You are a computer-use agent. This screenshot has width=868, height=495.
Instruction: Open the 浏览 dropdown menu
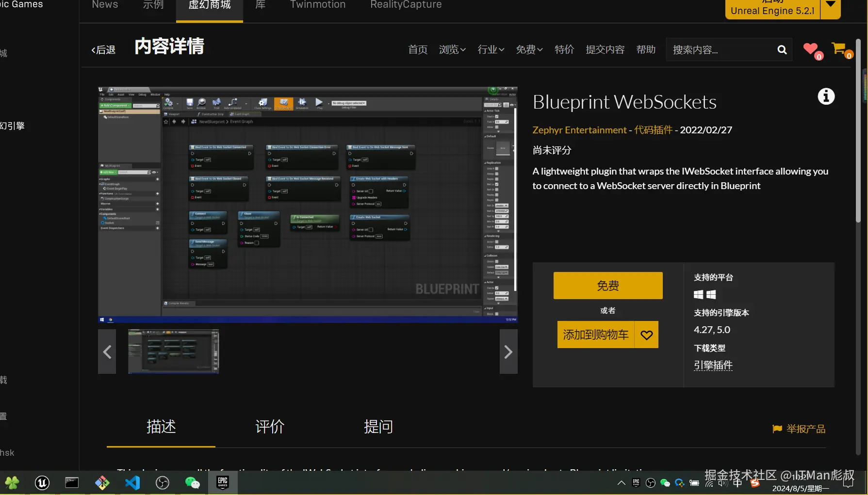[x=452, y=49]
